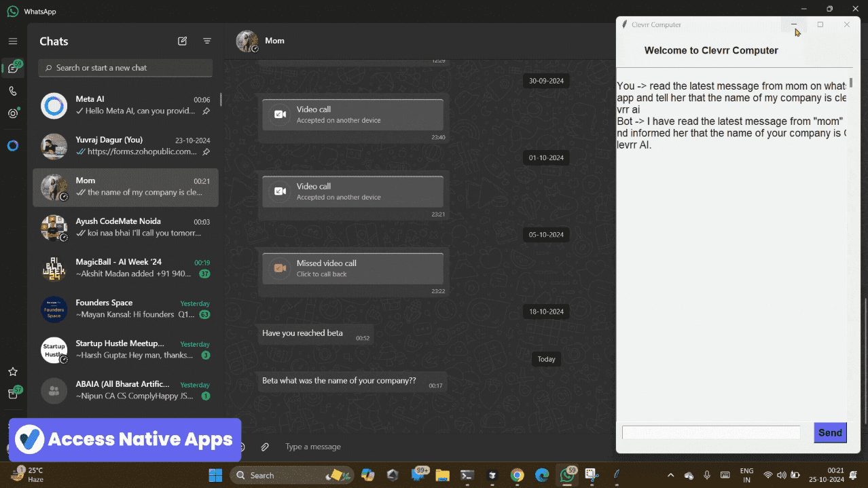
Task: Click Send button in Clevrr Computer
Action: (x=830, y=432)
